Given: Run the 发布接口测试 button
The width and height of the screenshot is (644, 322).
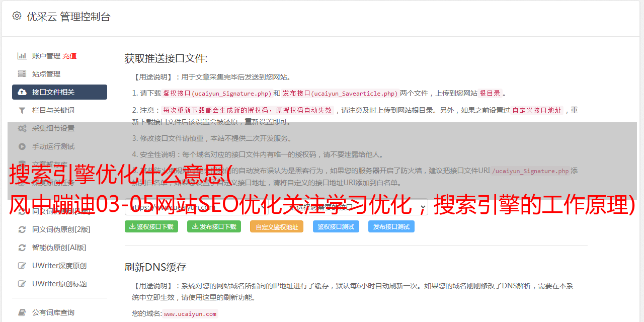Looking at the screenshot, I should point(391,226).
